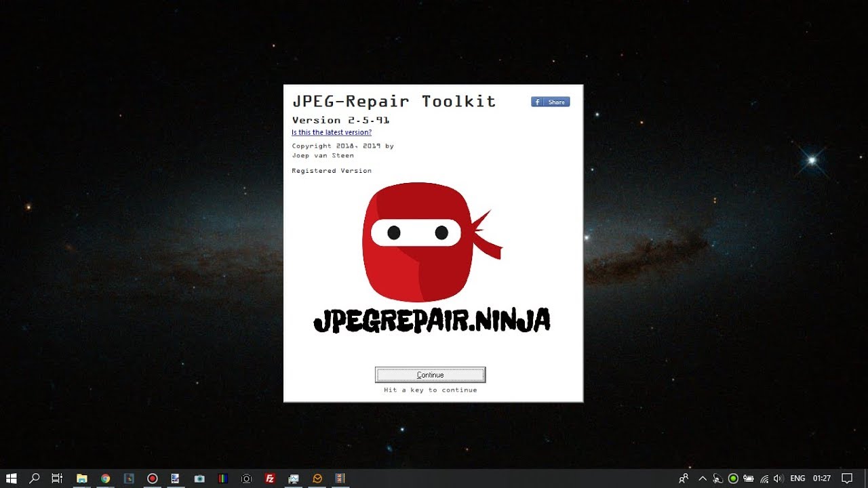Click the JPEGREPAIR.NINJA logo text
This screenshot has height=488, width=868.
click(432, 321)
